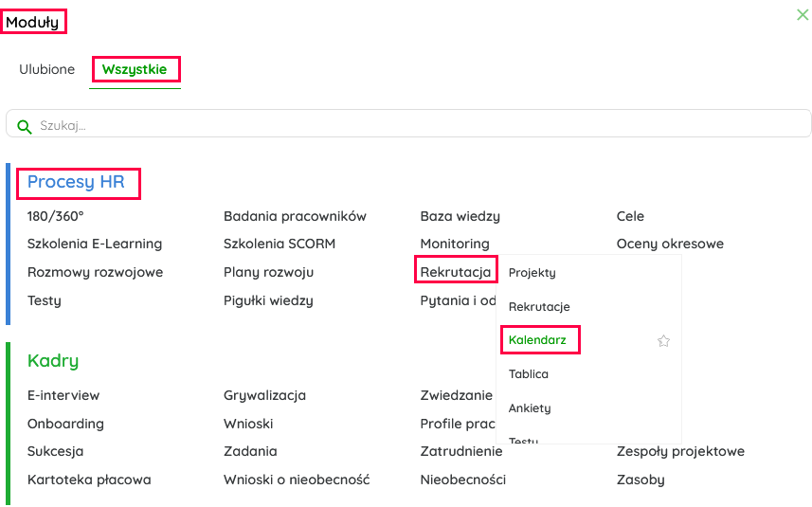Open the Kartoteka płacowa module
The height and width of the screenshot is (507, 812).
[89, 480]
